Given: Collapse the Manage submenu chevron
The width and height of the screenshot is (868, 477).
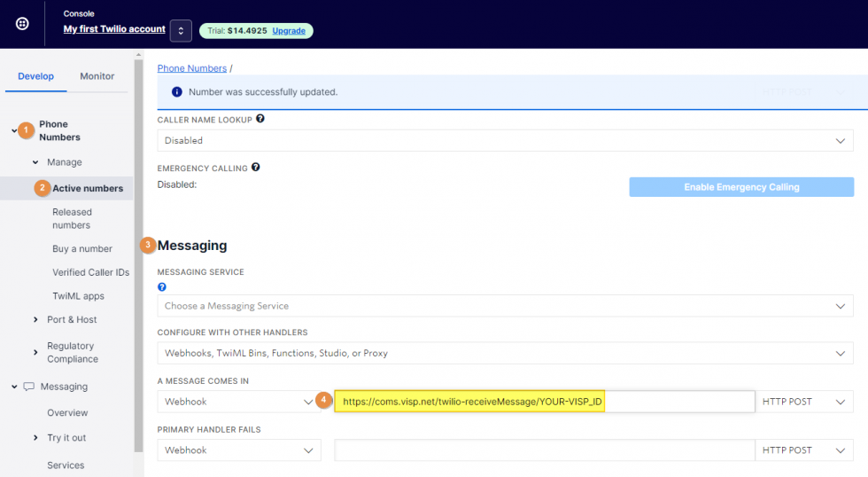Looking at the screenshot, I should point(35,162).
